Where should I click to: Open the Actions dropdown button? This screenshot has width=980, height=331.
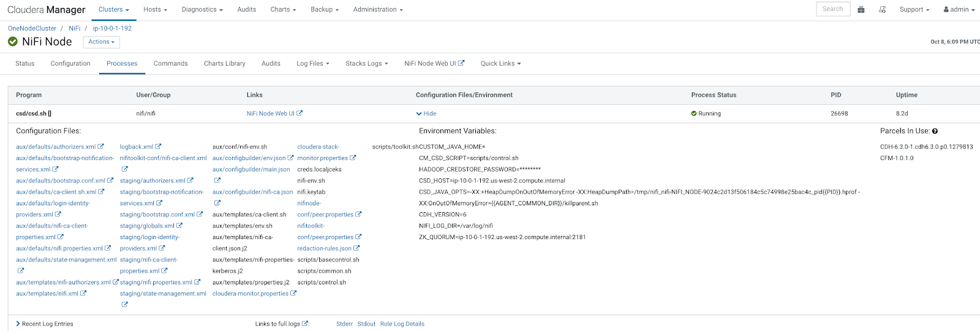pyautogui.click(x=102, y=42)
